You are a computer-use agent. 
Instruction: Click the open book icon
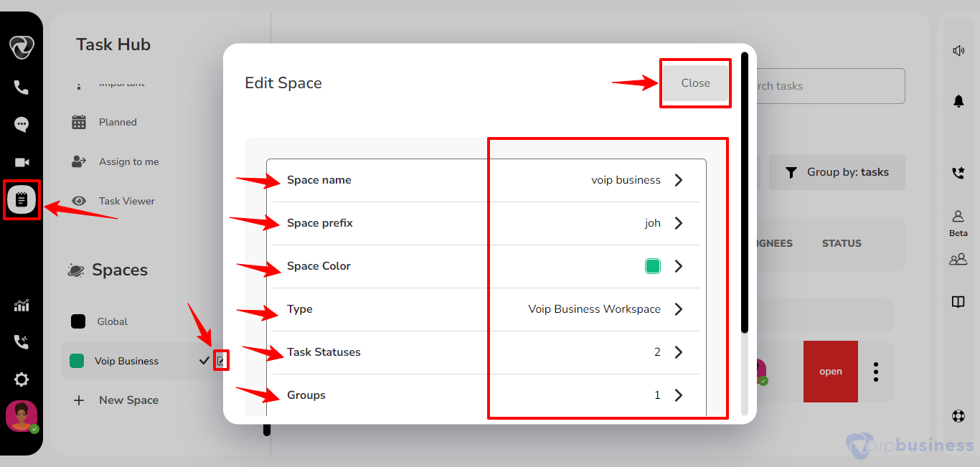pyautogui.click(x=958, y=302)
